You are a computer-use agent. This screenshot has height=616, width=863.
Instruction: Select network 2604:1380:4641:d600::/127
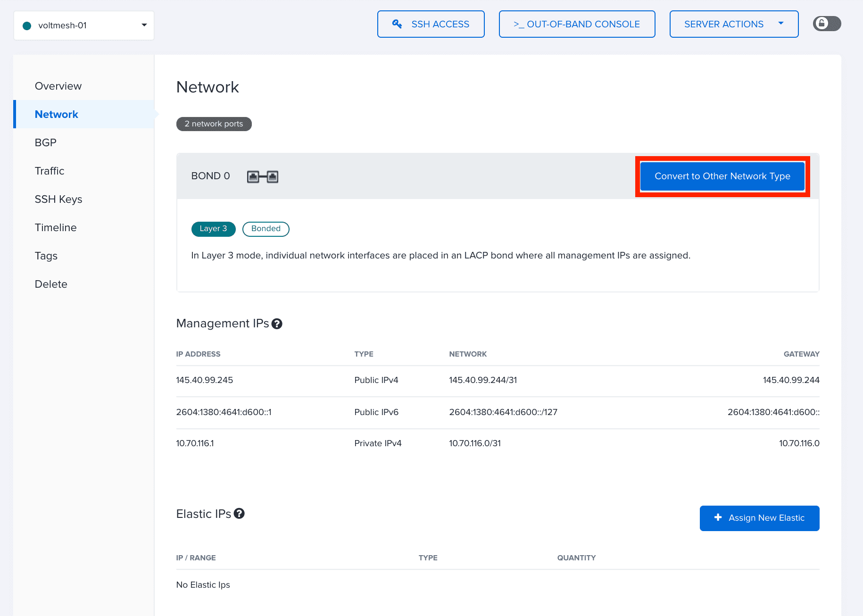click(503, 412)
